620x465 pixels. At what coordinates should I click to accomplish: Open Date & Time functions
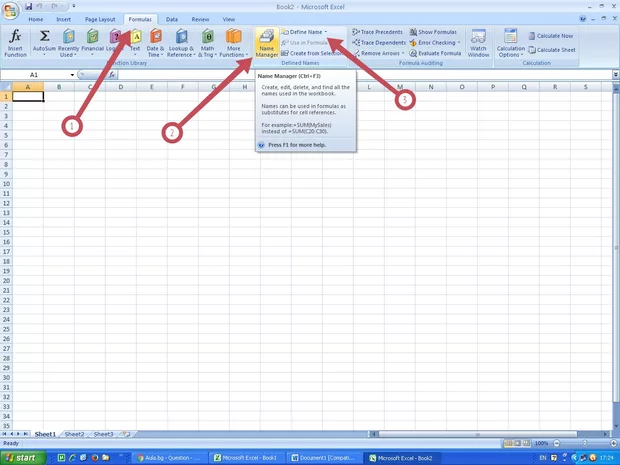tap(155, 43)
